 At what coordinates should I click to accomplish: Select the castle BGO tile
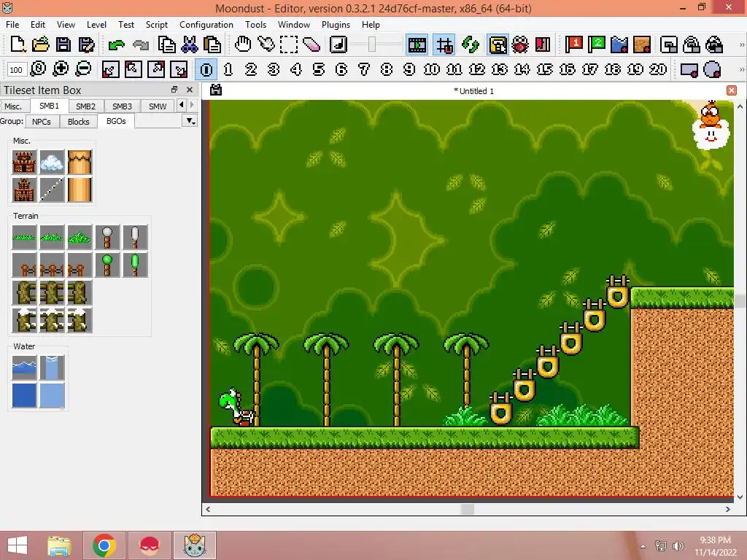[24, 162]
